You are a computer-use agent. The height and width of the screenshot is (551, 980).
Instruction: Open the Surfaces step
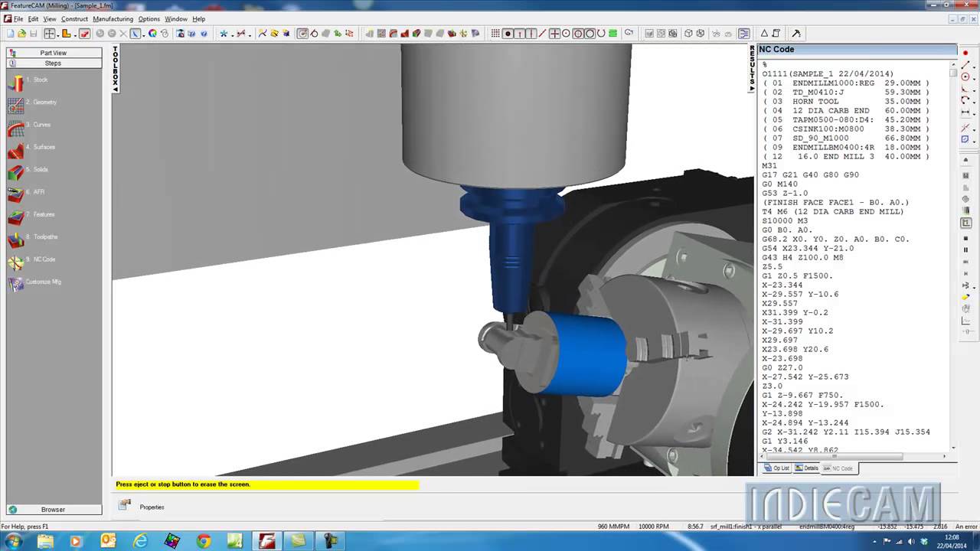[x=31, y=148]
